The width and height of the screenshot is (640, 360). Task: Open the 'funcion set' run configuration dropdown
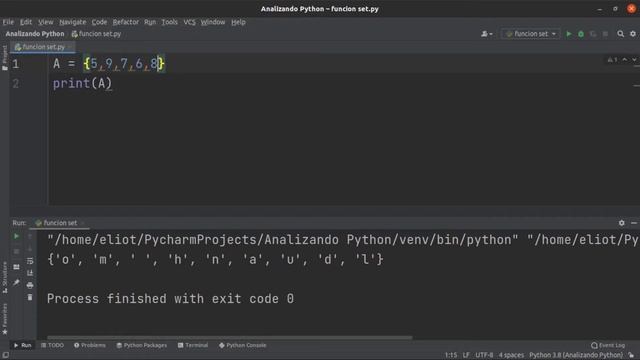[x=530, y=34]
